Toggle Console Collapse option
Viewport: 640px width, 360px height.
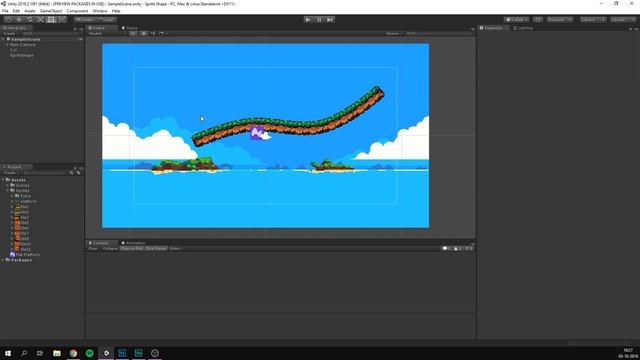[x=110, y=249]
